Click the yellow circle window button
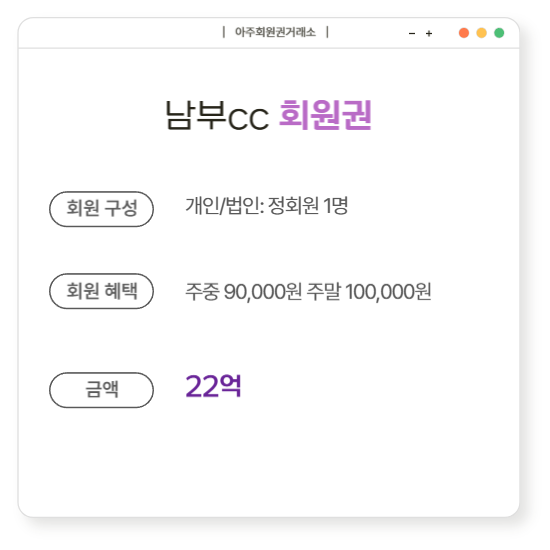 pyautogui.click(x=481, y=33)
